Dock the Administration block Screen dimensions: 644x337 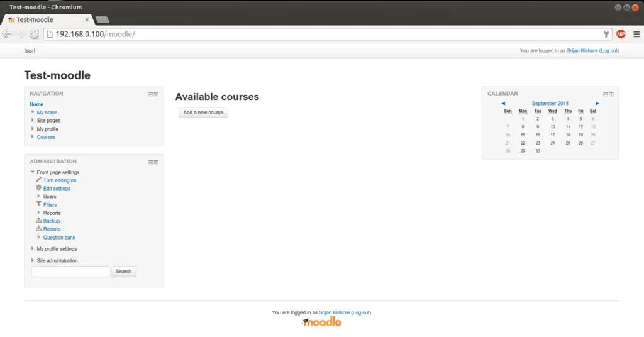(156, 162)
